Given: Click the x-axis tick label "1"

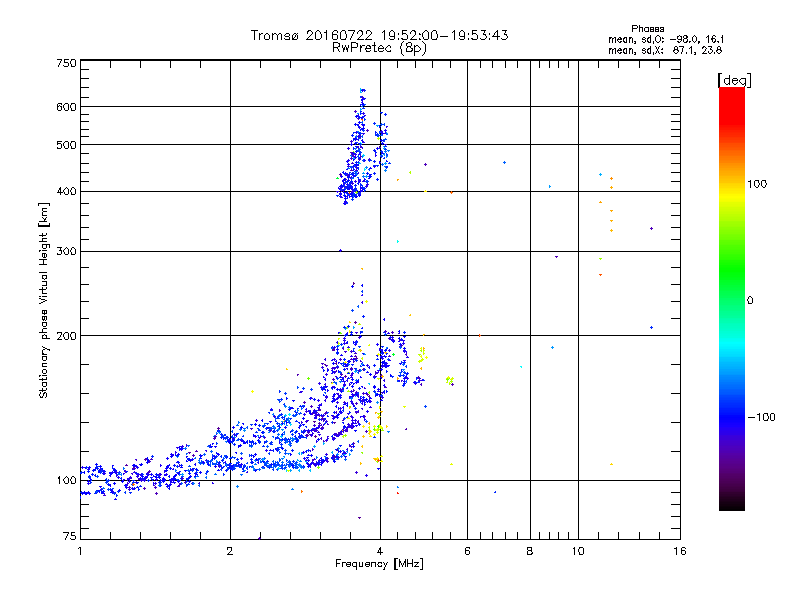Looking at the screenshot, I should [80, 551].
